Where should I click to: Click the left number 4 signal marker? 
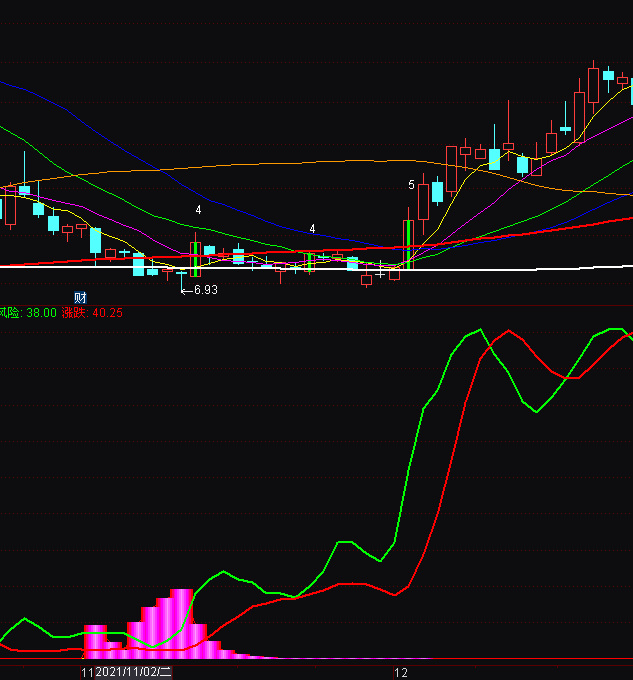tap(198, 210)
